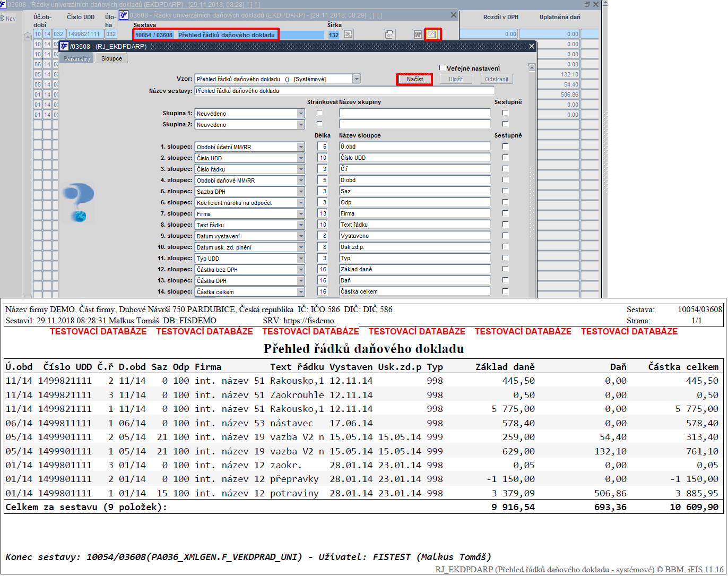Click Název sloupce field containing Usk.zd.p.
This screenshot has height=576, width=728.
[x=415, y=247]
